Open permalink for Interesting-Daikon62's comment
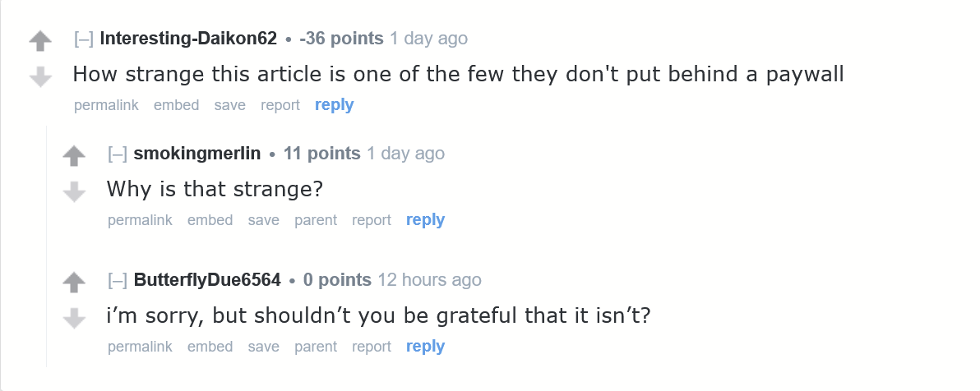 tap(106, 105)
